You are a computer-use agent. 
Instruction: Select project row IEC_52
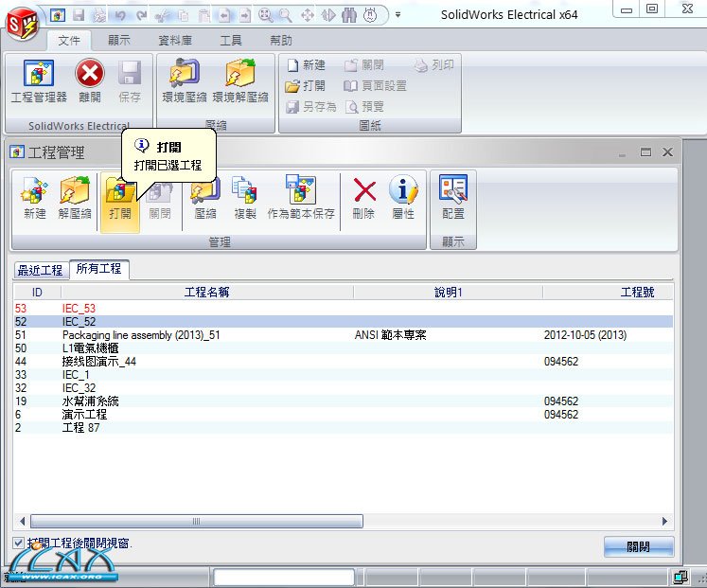click(x=344, y=322)
